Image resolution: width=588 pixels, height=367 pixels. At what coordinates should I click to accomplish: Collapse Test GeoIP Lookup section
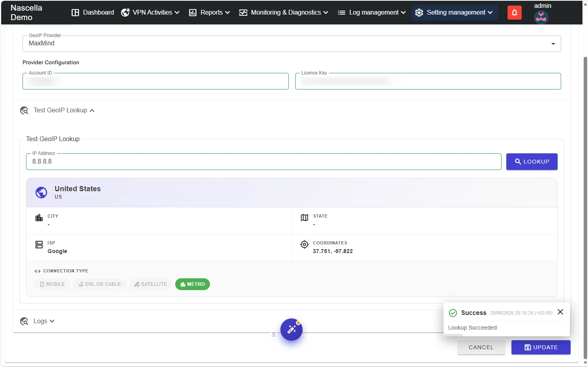coord(64,110)
